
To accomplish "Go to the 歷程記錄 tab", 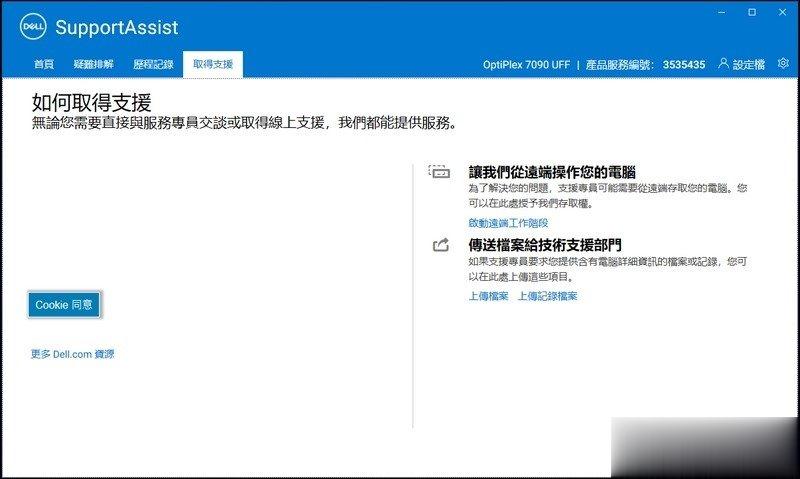I will pyautogui.click(x=153, y=64).
